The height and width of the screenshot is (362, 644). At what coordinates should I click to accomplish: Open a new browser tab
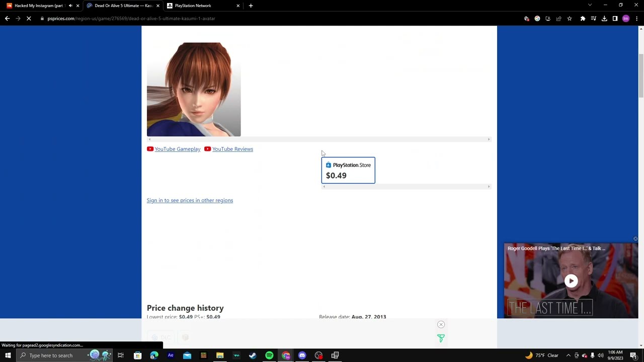[x=251, y=6]
